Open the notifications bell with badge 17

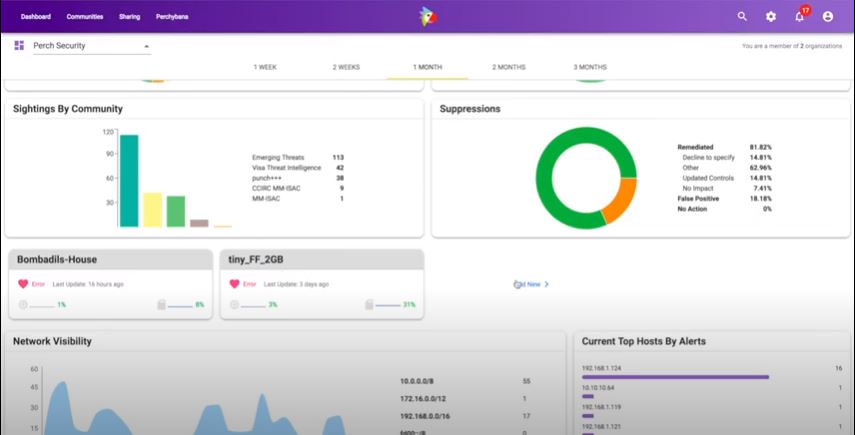click(x=800, y=15)
